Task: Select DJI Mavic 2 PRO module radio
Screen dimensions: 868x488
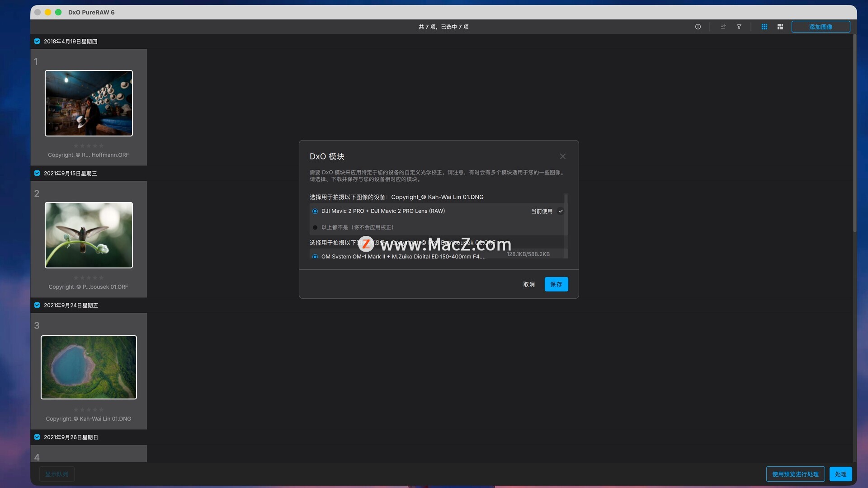Action: (315, 211)
